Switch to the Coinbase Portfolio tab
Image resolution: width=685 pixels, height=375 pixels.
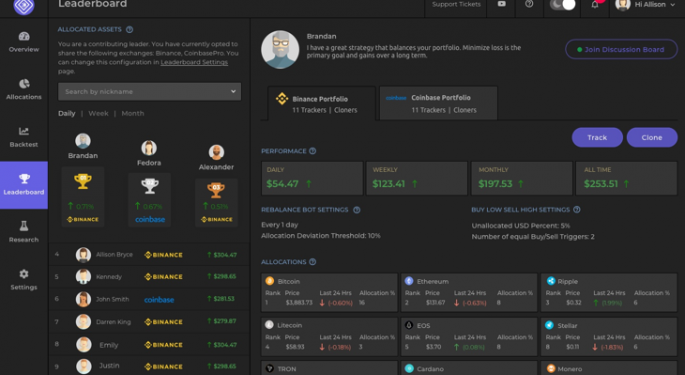(438, 103)
